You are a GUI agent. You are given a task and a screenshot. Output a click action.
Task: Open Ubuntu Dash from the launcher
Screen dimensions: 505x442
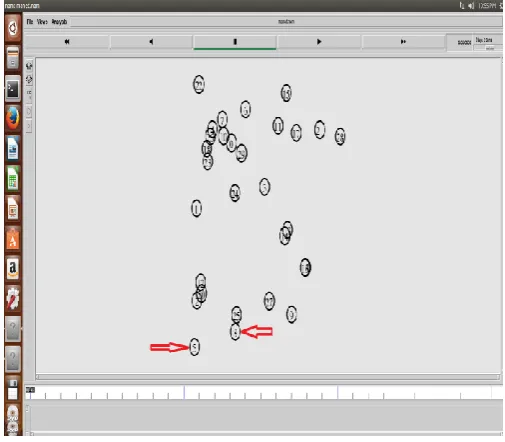pyautogui.click(x=13, y=28)
